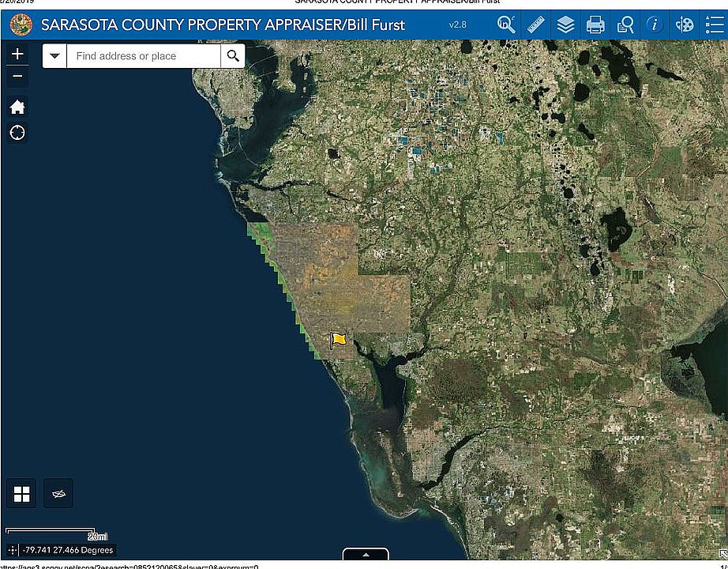
Task: Show the legend list icon
Action: tap(714, 24)
